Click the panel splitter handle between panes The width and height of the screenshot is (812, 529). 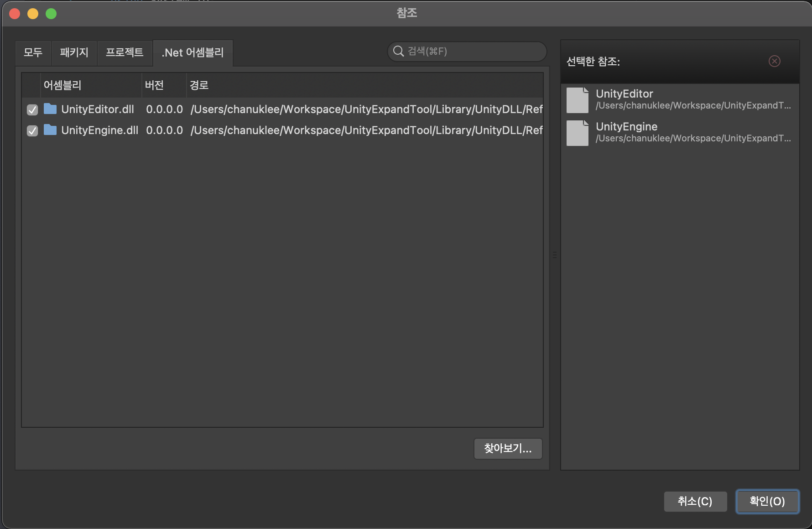coord(555,255)
